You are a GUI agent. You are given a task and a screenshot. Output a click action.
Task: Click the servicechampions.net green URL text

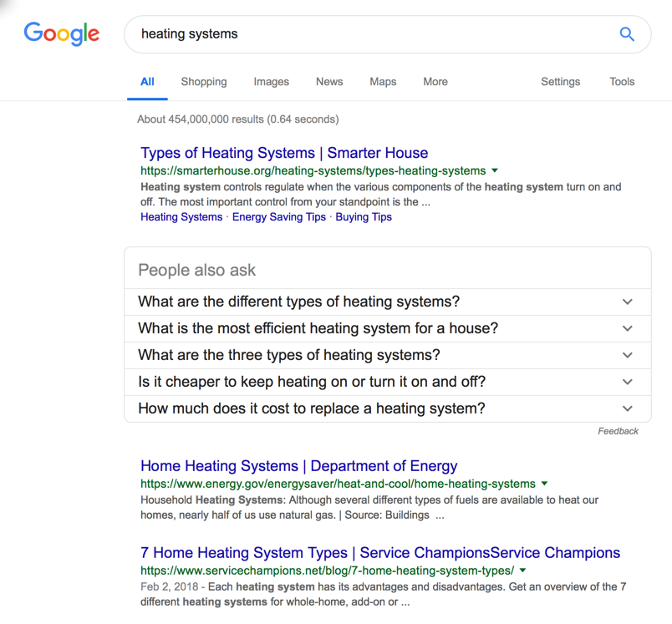click(x=327, y=571)
